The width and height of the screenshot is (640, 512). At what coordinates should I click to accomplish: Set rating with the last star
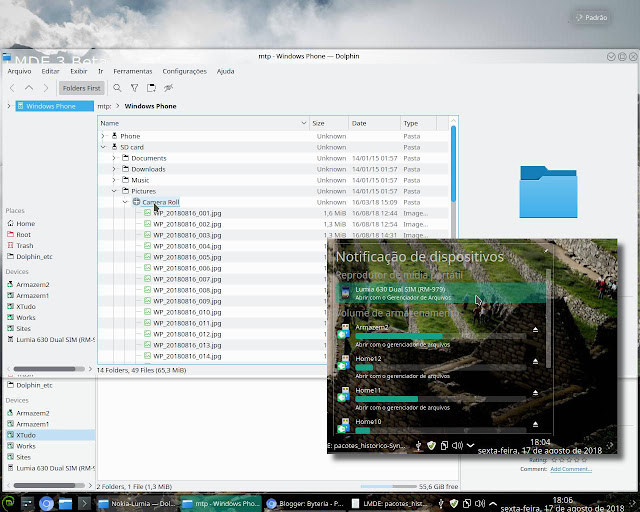click(584, 460)
